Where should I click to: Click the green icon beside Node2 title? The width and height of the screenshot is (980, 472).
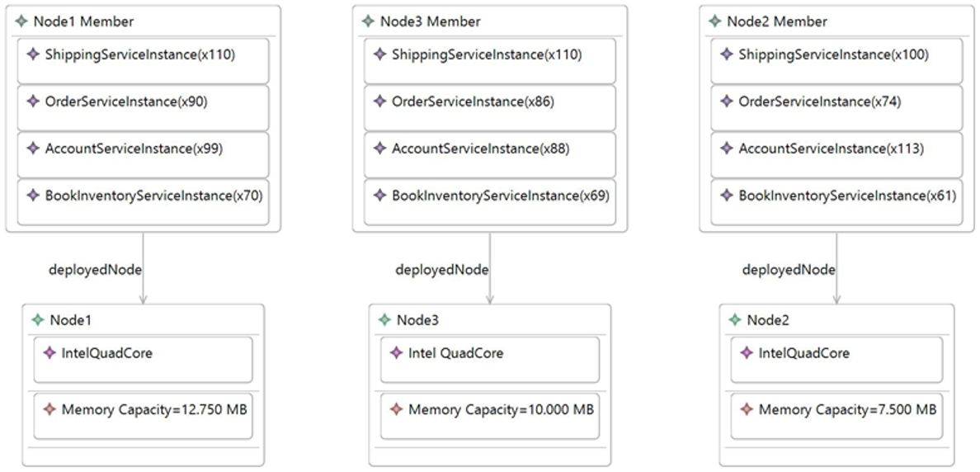tap(735, 320)
